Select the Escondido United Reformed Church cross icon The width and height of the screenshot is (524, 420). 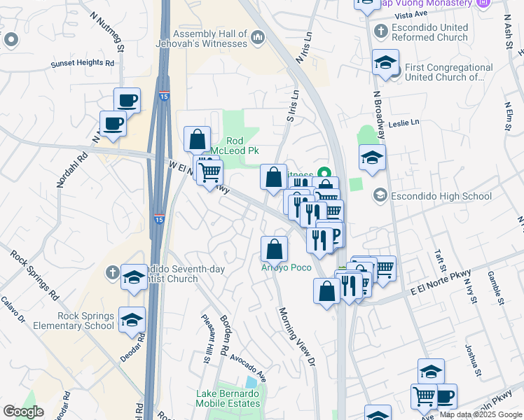click(381, 32)
